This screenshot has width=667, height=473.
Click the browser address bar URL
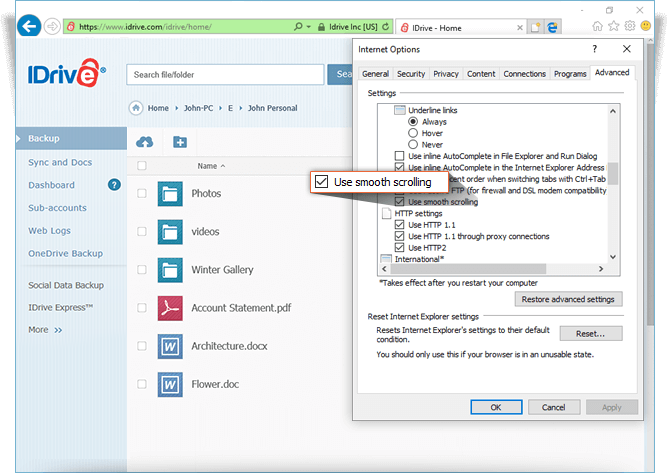(x=145, y=27)
